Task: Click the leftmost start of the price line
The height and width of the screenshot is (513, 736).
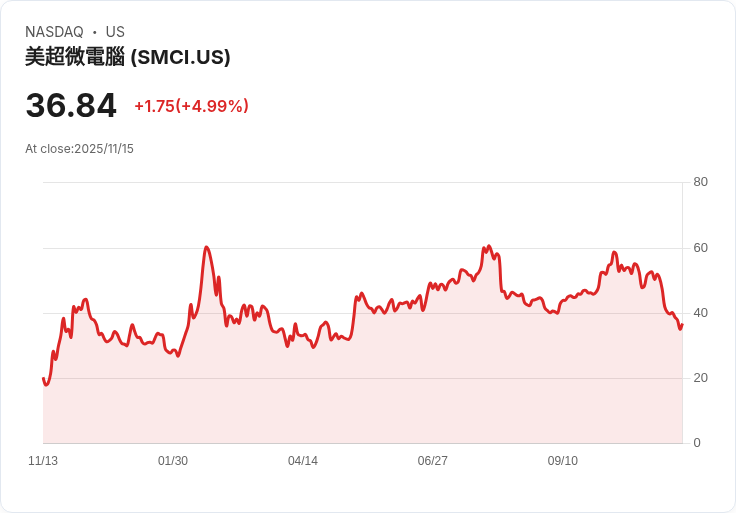Action: pos(44,379)
